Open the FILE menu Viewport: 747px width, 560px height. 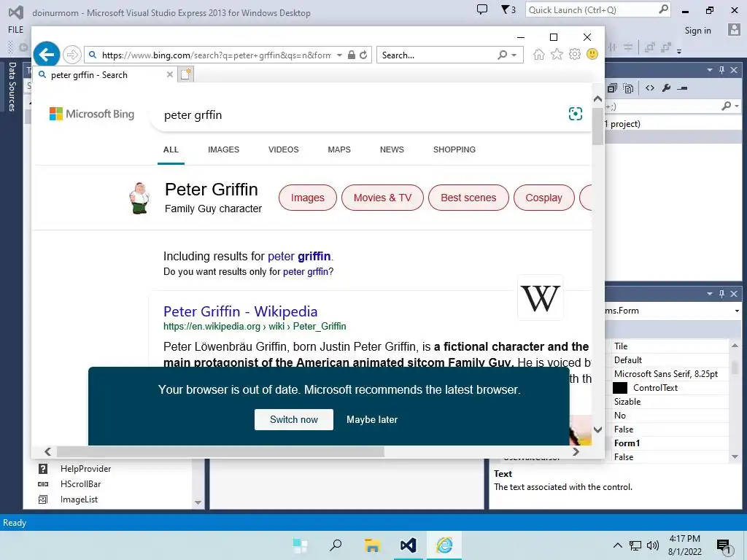(16, 29)
